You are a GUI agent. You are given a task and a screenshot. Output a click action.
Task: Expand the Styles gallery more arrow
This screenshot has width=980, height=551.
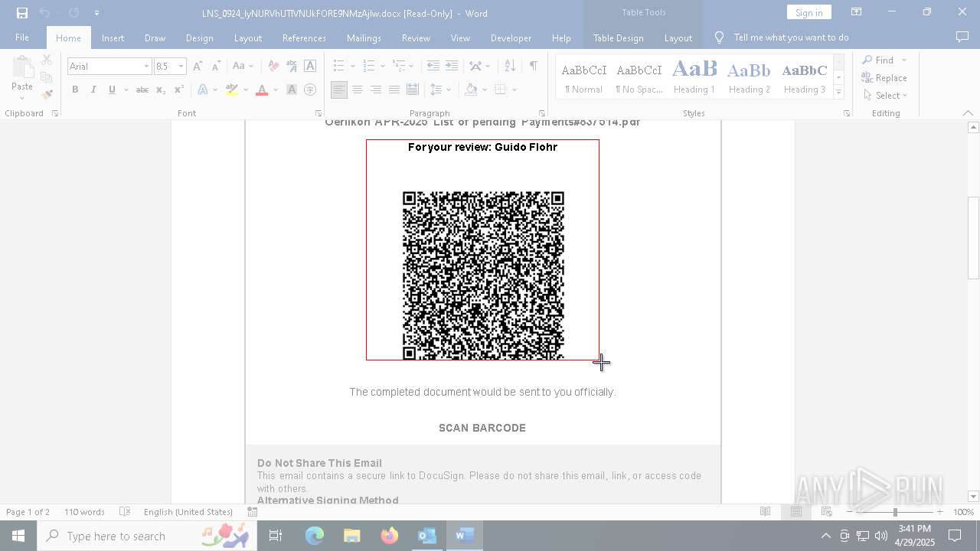(x=839, y=93)
